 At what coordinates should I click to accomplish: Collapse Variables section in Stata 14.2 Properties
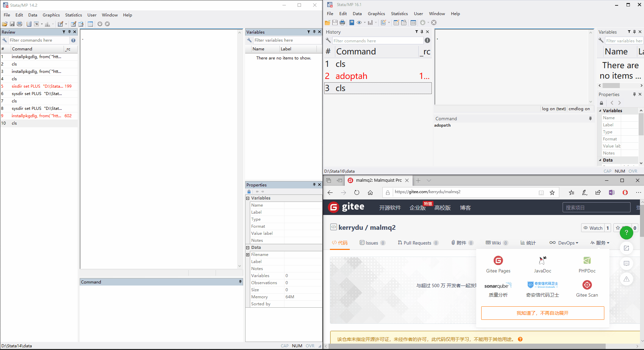click(x=248, y=198)
